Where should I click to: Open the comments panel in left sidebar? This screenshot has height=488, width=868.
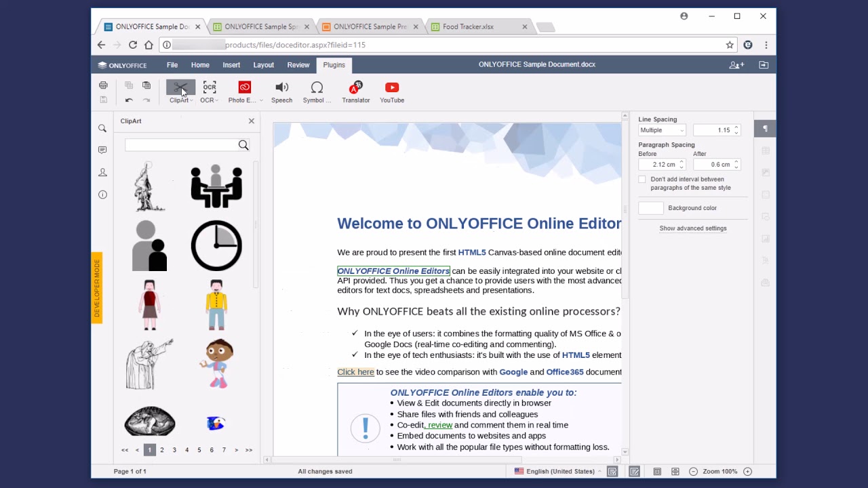(x=102, y=150)
